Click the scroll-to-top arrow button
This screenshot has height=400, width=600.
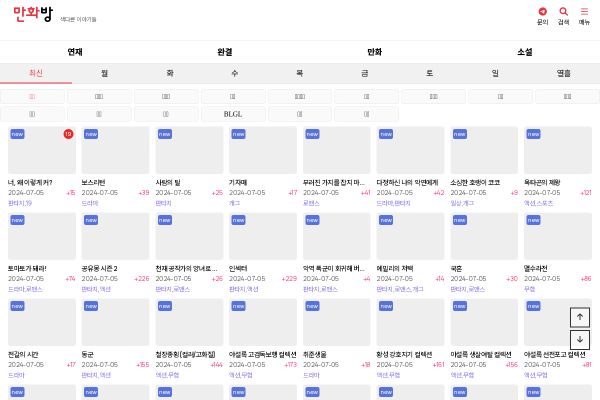click(x=580, y=317)
